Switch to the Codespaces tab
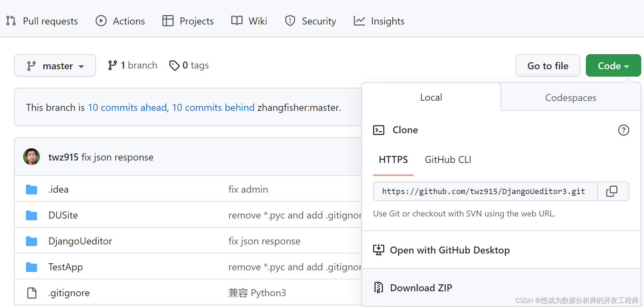The image size is (644, 307). tap(570, 98)
